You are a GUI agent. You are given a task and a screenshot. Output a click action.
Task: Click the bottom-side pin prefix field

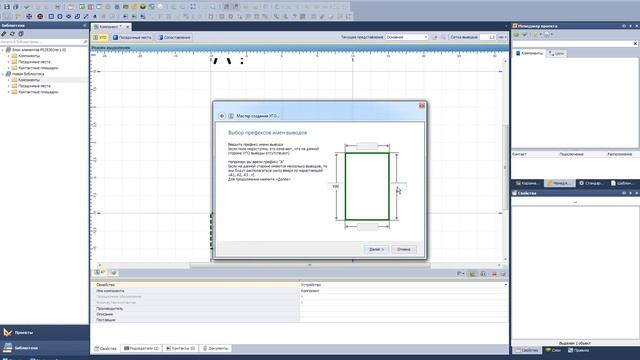click(x=367, y=227)
